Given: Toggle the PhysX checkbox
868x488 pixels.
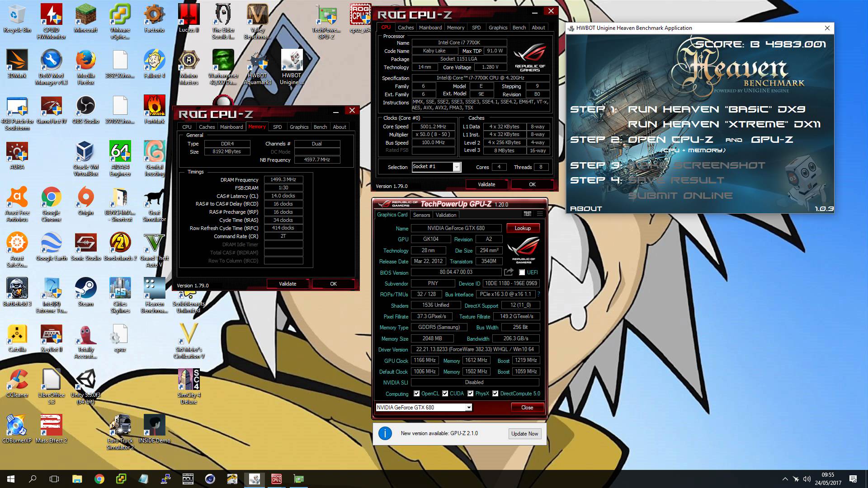Looking at the screenshot, I should 470,394.
